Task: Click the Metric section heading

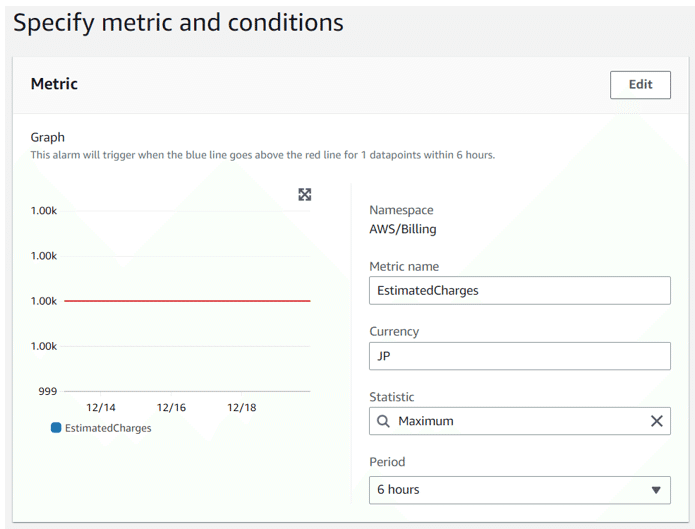Action: [54, 84]
